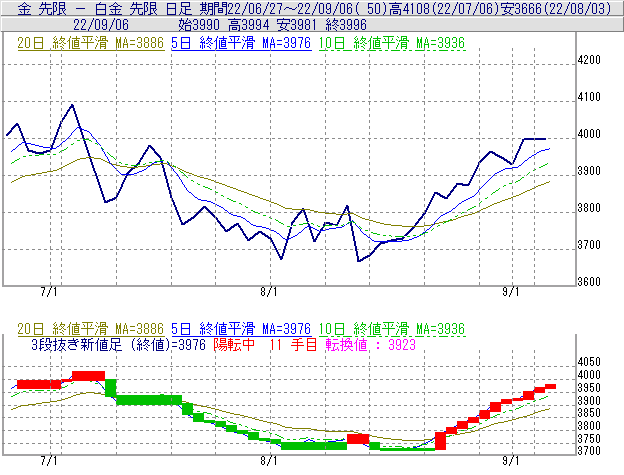Click the 4000 label on upper chart axis
Viewport: 624px width, 475px height.
tap(589, 134)
